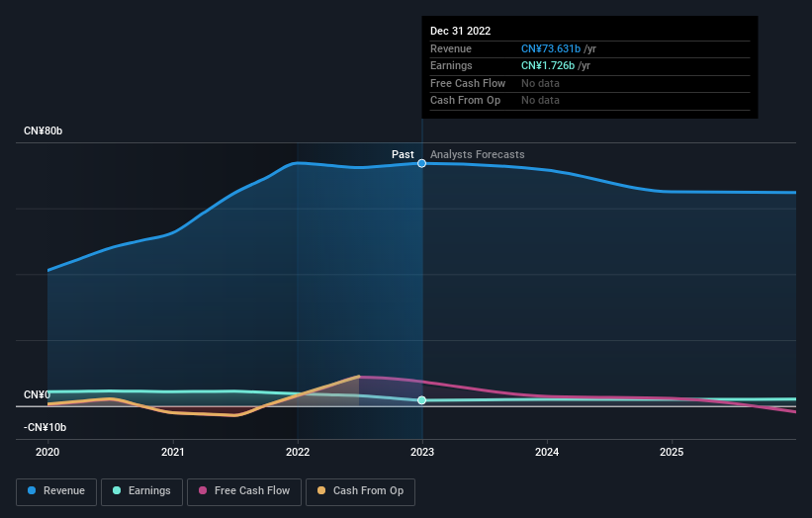Click No data in Cash From Op row
Screen dimensions: 812x518
point(540,101)
